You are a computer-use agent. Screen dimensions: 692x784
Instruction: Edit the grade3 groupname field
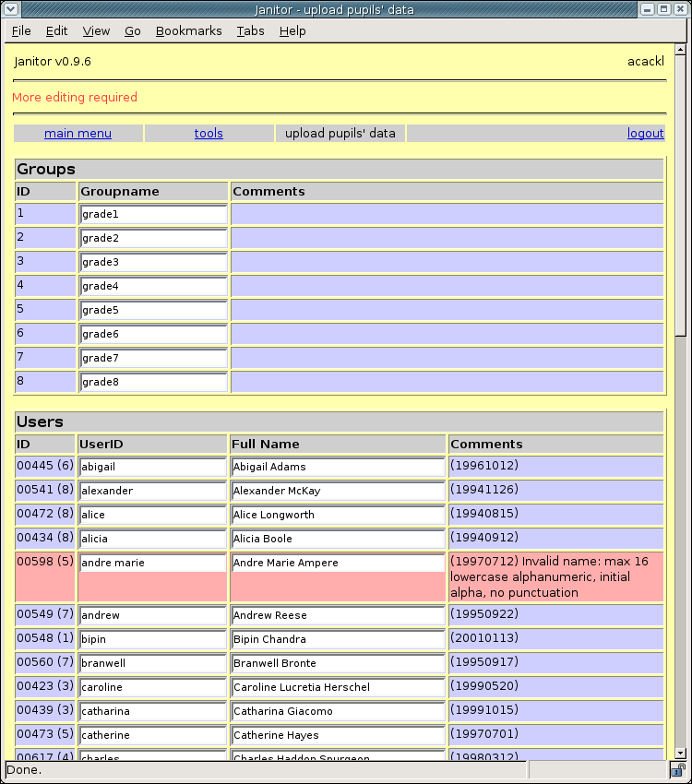coord(153,262)
